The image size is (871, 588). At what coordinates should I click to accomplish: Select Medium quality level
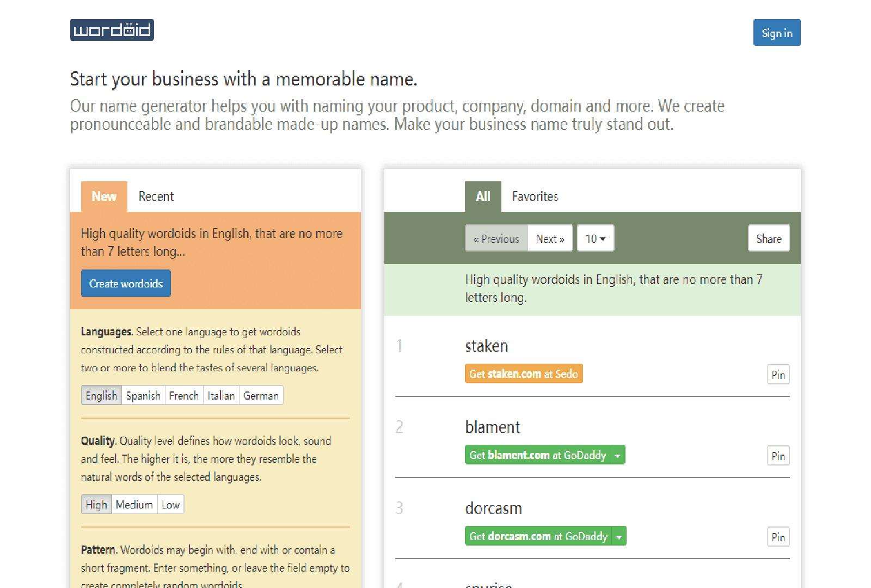click(x=134, y=505)
